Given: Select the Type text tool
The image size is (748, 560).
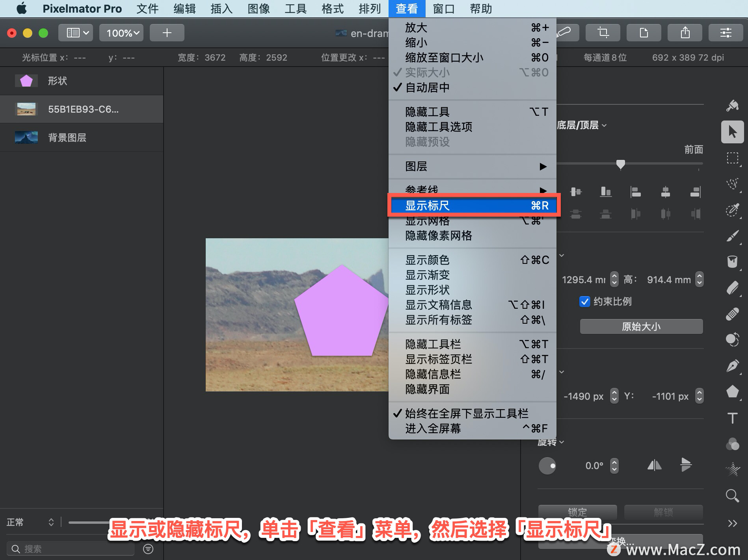Looking at the screenshot, I should point(732,418).
